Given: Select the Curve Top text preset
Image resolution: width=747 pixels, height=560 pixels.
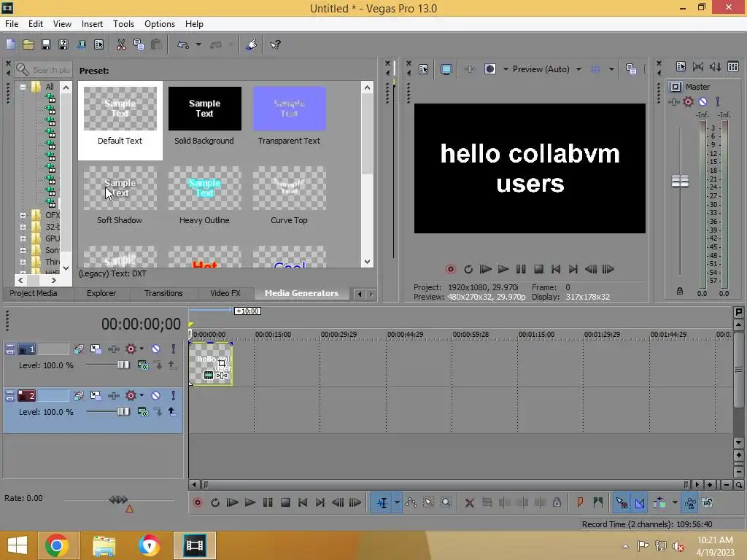Looking at the screenshot, I should (x=289, y=195).
